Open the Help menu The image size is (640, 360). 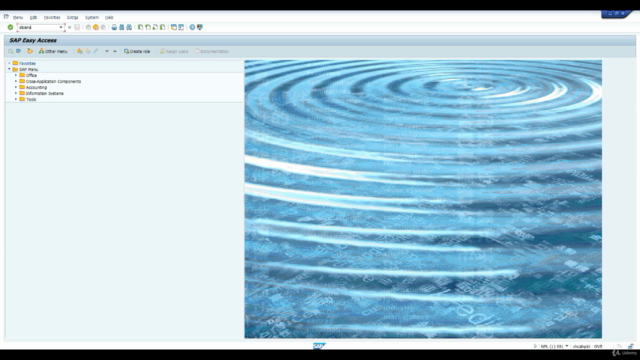click(x=109, y=18)
